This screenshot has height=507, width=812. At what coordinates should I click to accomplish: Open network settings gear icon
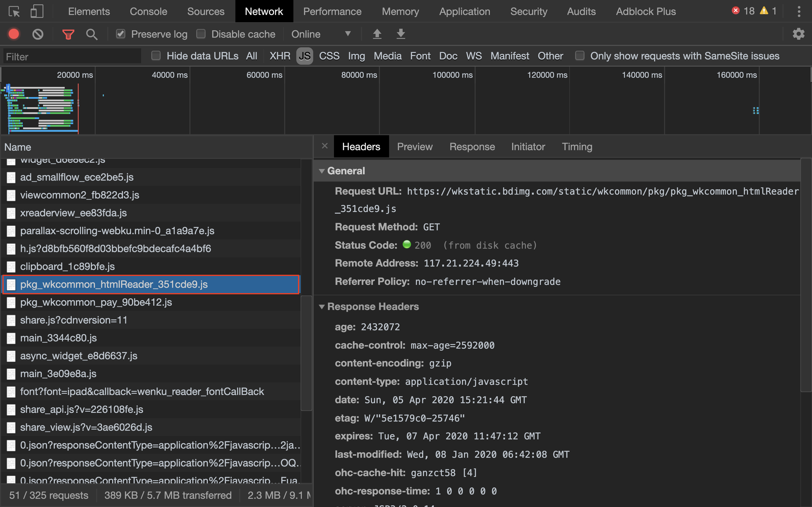(x=798, y=34)
